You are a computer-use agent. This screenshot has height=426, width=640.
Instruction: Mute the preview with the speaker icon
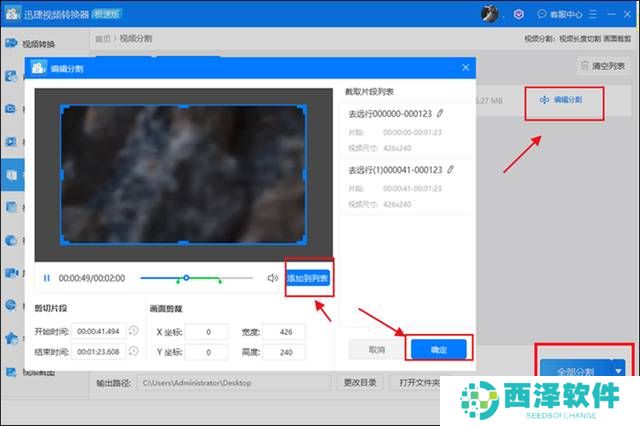pyautogui.click(x=273, y=278)
